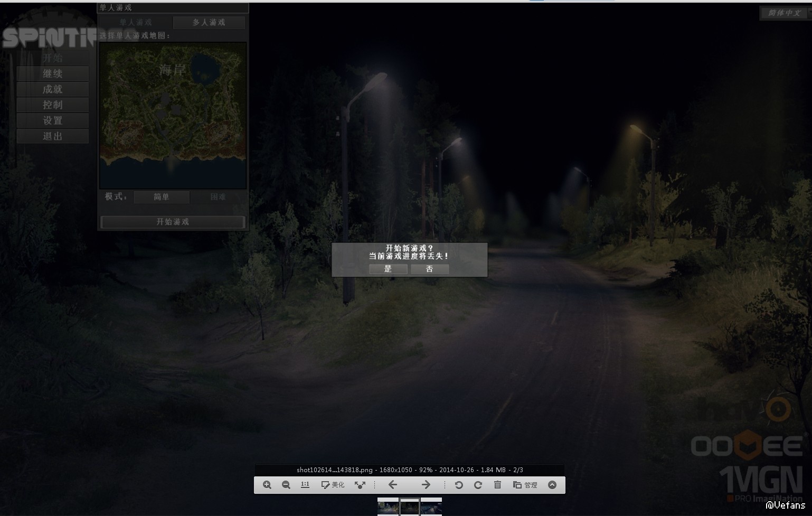
Task: Select the first thumbnail in filmstrip
Action: click(x=388, y=506)
